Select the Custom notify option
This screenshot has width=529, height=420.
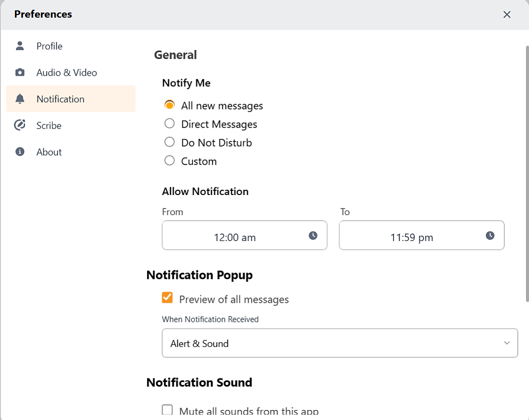click(x=169, y=160)
